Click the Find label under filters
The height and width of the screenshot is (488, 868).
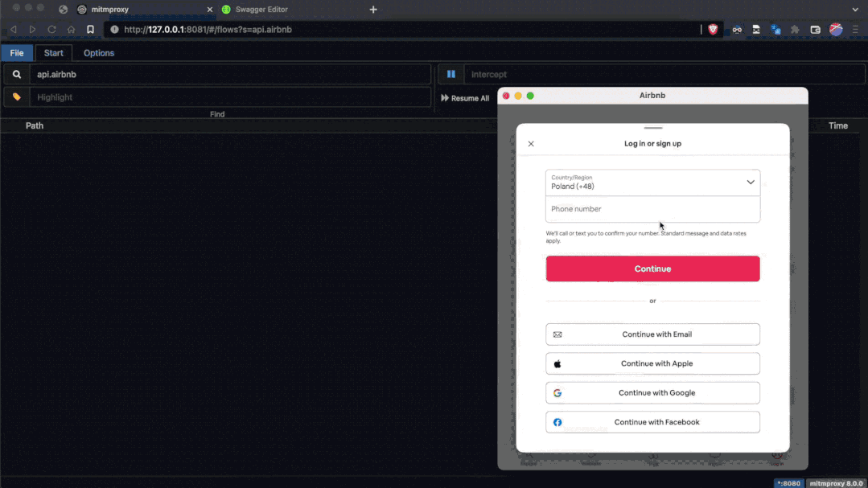point(217,114)
